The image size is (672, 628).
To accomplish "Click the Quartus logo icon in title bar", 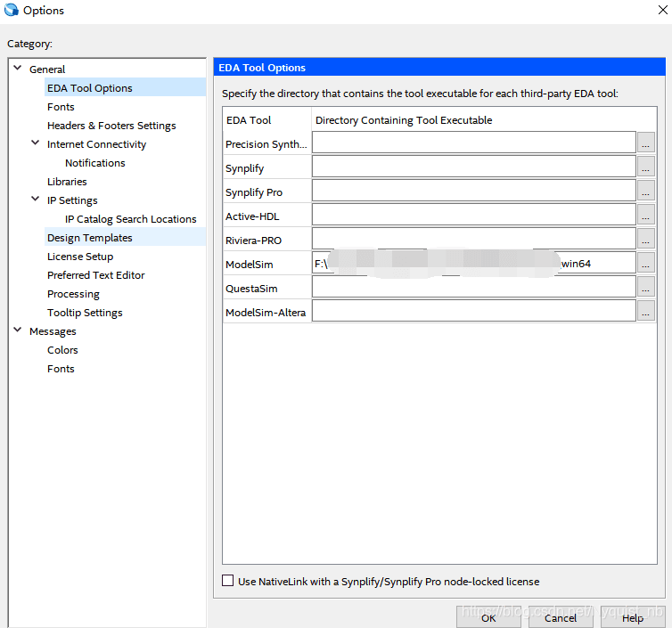I will tap(12, 10).
